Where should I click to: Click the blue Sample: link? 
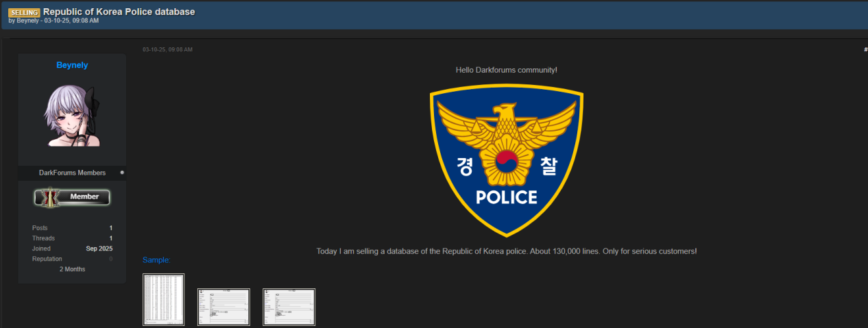[x=156, y=260]
